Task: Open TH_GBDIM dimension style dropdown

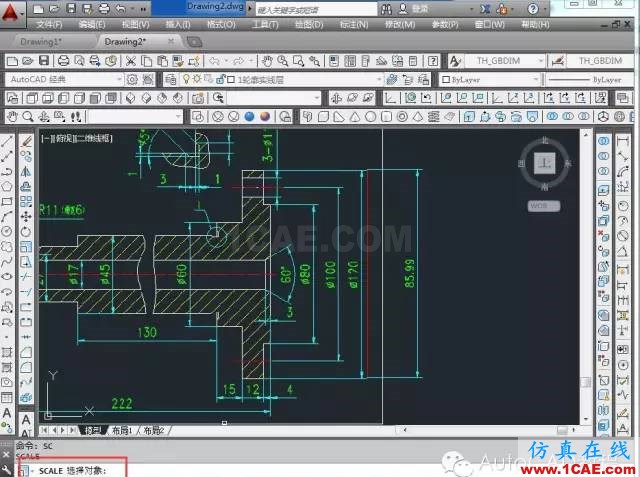Action: coord(600,61)
